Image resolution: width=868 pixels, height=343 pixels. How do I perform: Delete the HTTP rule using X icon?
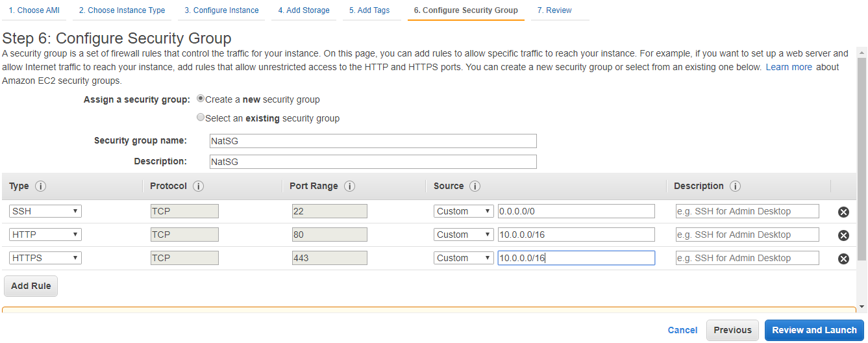[x=843, y=235]
